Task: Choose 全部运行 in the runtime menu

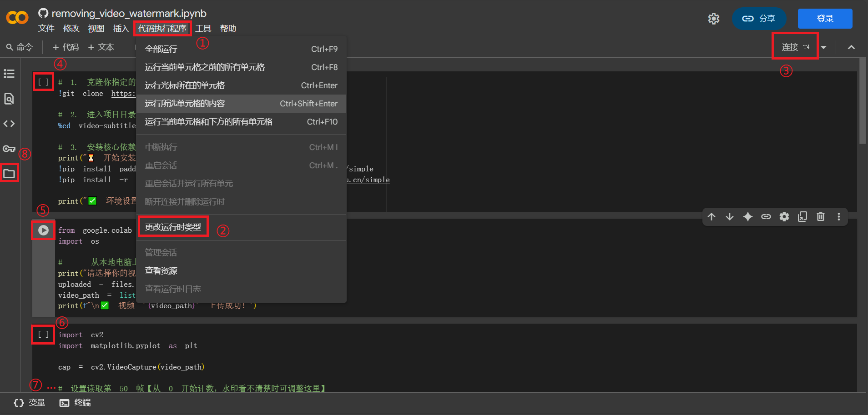Action: tap(161, 49)
